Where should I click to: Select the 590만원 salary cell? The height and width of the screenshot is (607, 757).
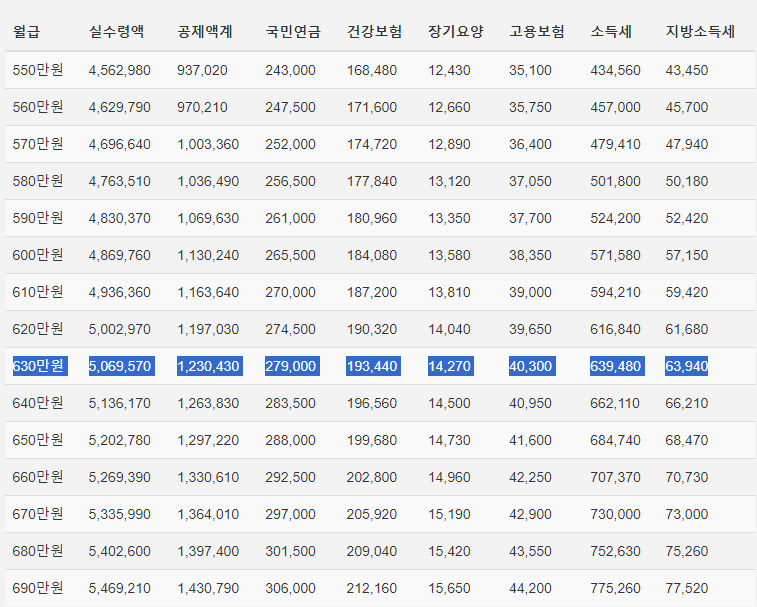[x=38, y=218]
